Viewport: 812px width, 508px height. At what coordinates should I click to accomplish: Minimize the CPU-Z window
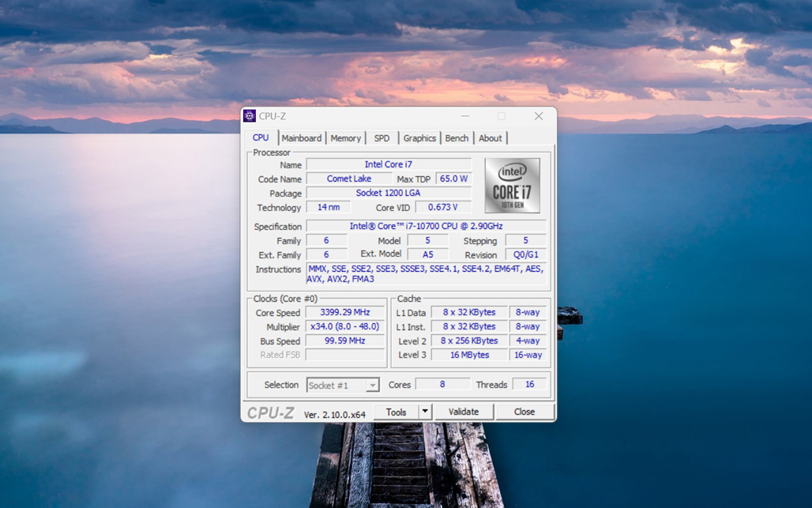coord(465,116)
